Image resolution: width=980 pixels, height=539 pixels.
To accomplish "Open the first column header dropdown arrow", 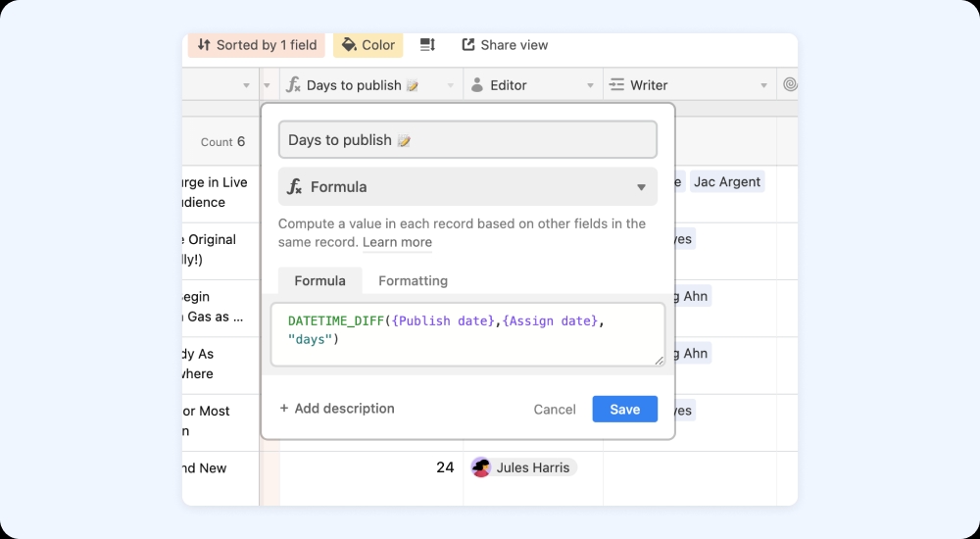I will click(x=246, y=85).
